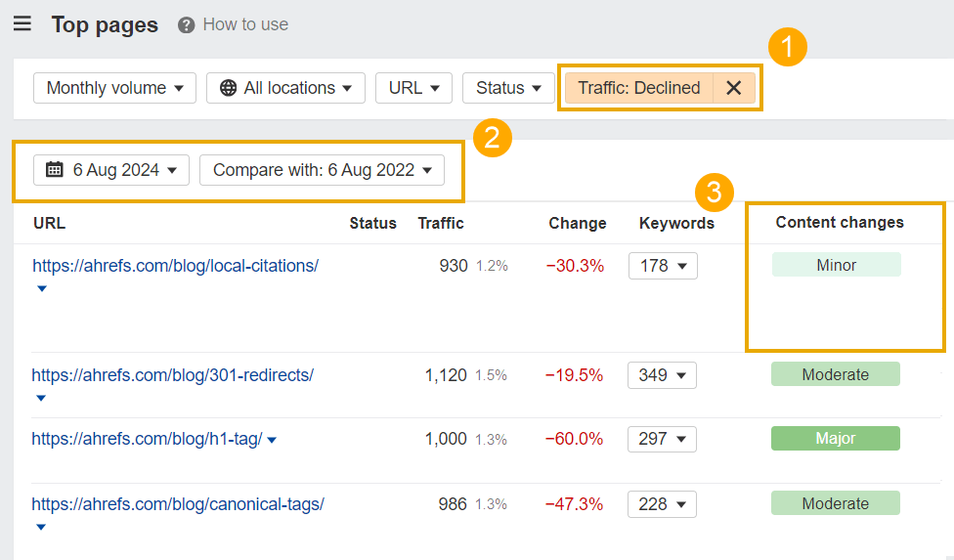954x560 pixels.
Task: Remove the Traffic: Declined filter
Action: (734, 88)
